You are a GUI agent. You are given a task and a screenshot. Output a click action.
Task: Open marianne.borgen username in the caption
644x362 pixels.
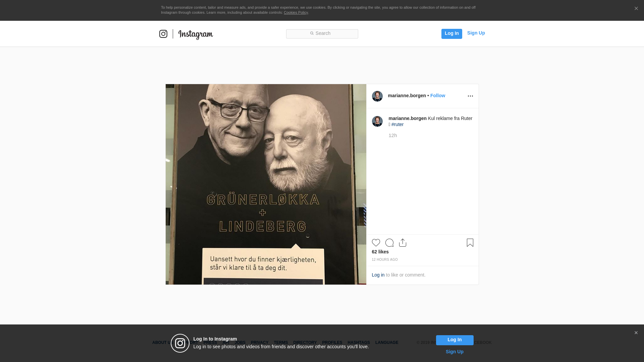[x=408, y=118]
